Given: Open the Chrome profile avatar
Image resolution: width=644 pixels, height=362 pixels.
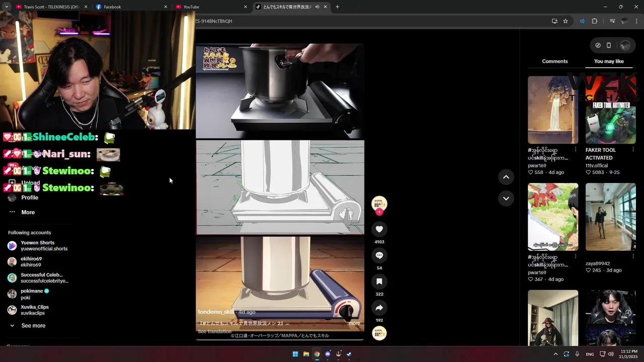Looking at the screenshot, I should tap(624, 21).
